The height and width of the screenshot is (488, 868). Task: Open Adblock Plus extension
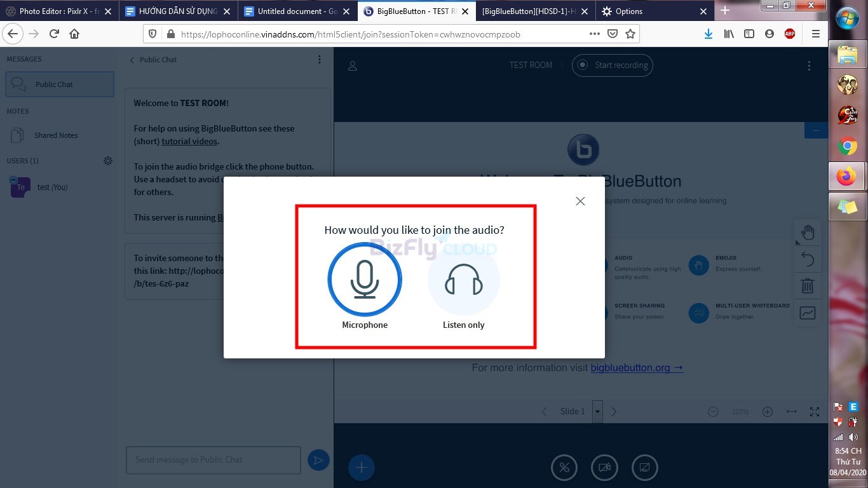790,34
